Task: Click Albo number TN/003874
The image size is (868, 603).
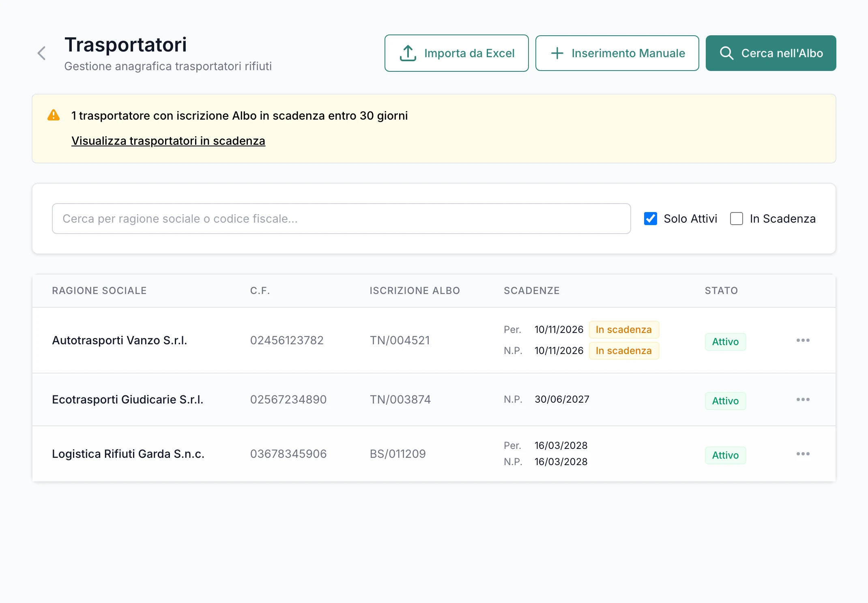Action: (x=400, y=399)
